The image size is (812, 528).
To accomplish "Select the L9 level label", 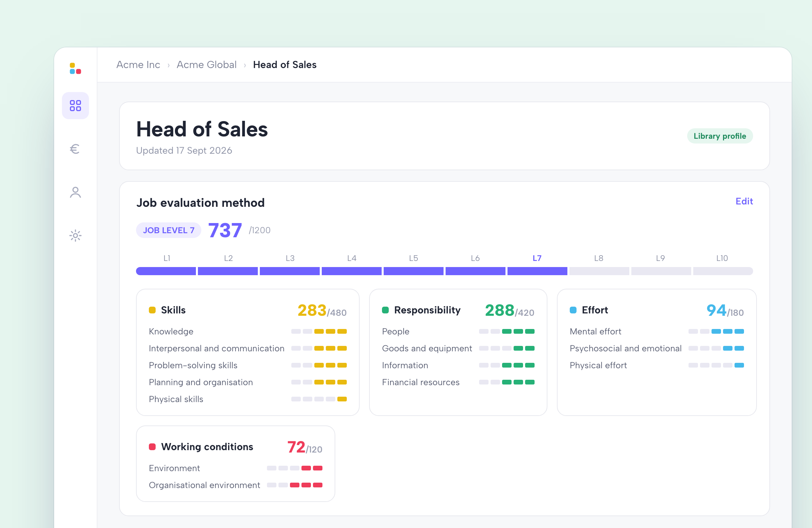I will click(660, 258).
